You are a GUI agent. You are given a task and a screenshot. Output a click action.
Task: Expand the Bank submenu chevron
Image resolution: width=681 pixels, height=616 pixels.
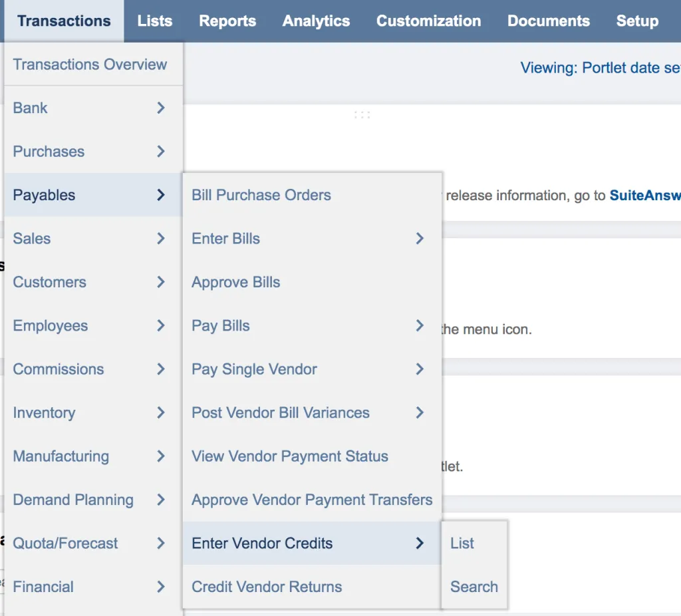[161, 108]
